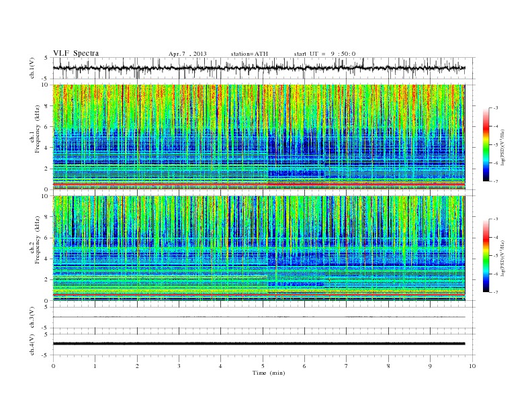Click time axis tick label "3"
532x411 pixels.
pyautogui.click(x=179, y=366)
